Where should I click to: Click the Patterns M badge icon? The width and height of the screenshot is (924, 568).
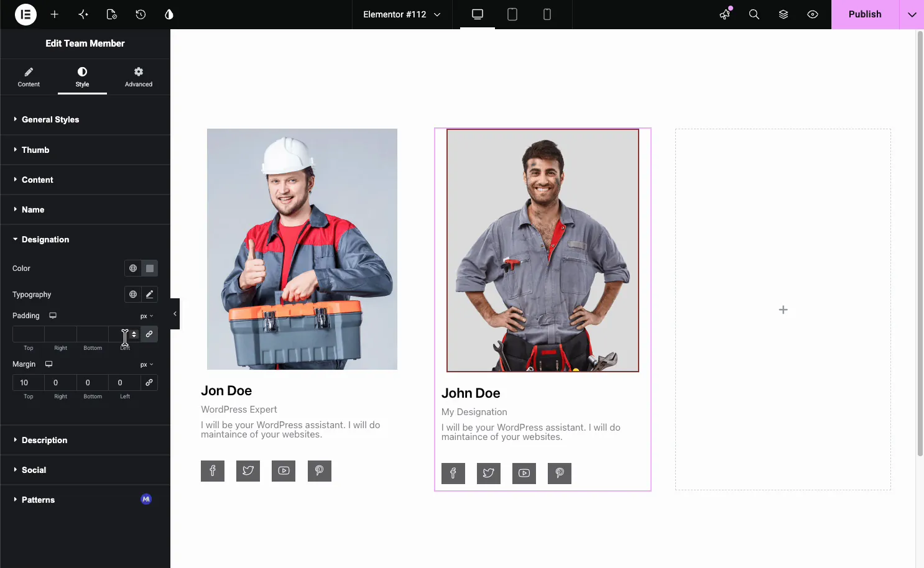[146, 499]
